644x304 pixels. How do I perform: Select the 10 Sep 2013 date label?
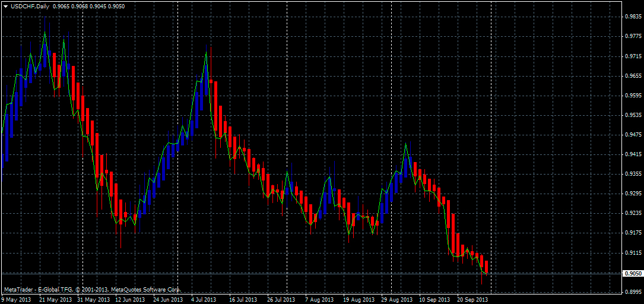[x=434, y=300]
